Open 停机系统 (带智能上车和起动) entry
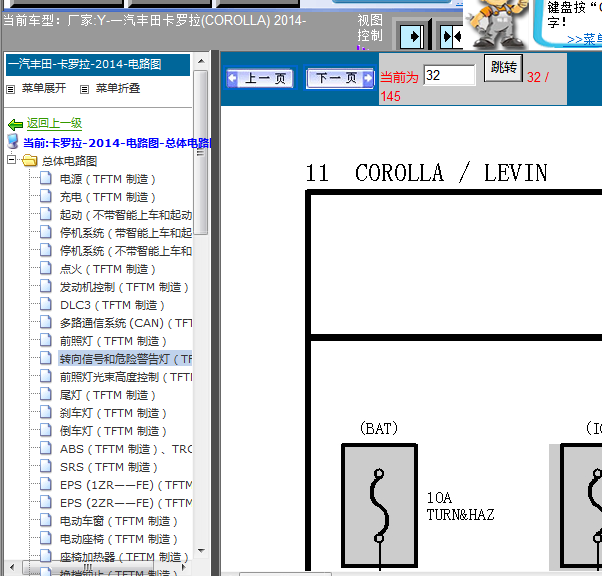 [126, 233]
